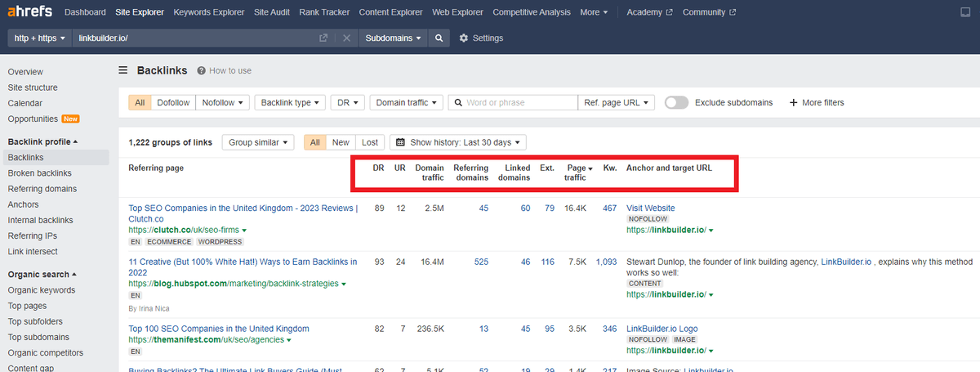This screenshot has width=980, height=372.
Task: Open Top pages in sidebar
Action: point(27,305)
